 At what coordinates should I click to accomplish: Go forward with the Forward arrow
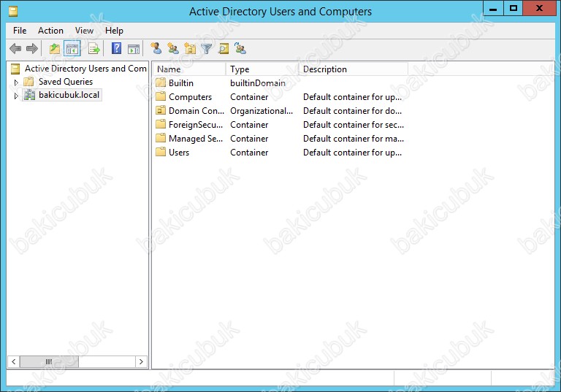(32, 48)
